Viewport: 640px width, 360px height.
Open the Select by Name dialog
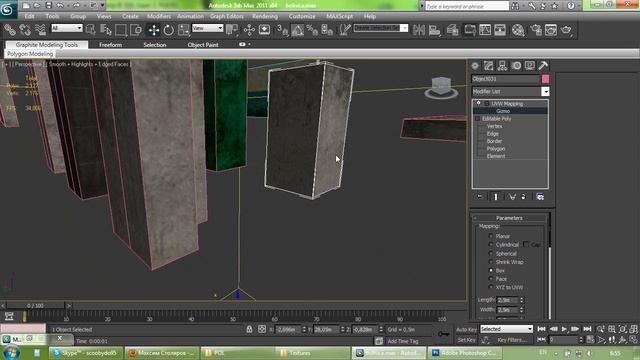[106, 30]
